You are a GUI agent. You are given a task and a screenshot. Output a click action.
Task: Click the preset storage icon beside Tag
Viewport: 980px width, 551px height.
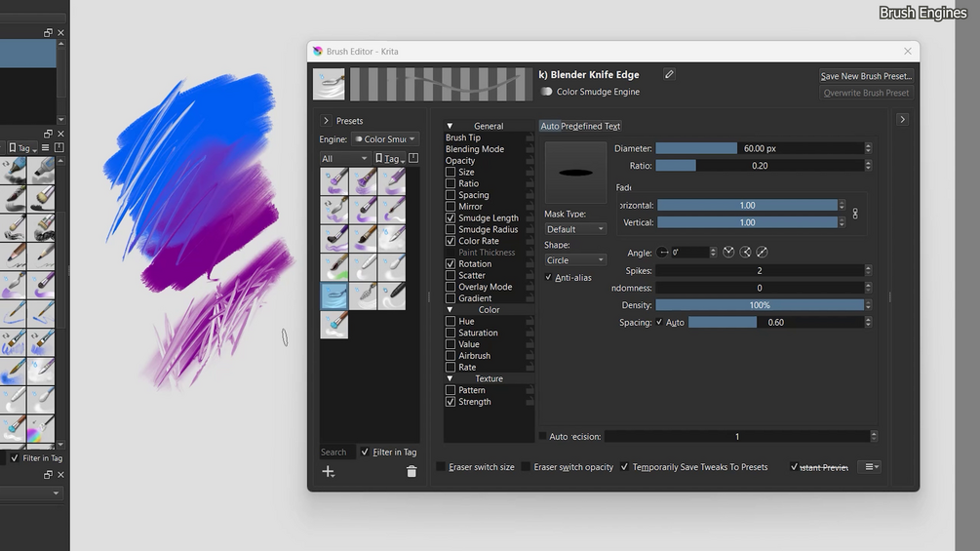tap(413, 159)
